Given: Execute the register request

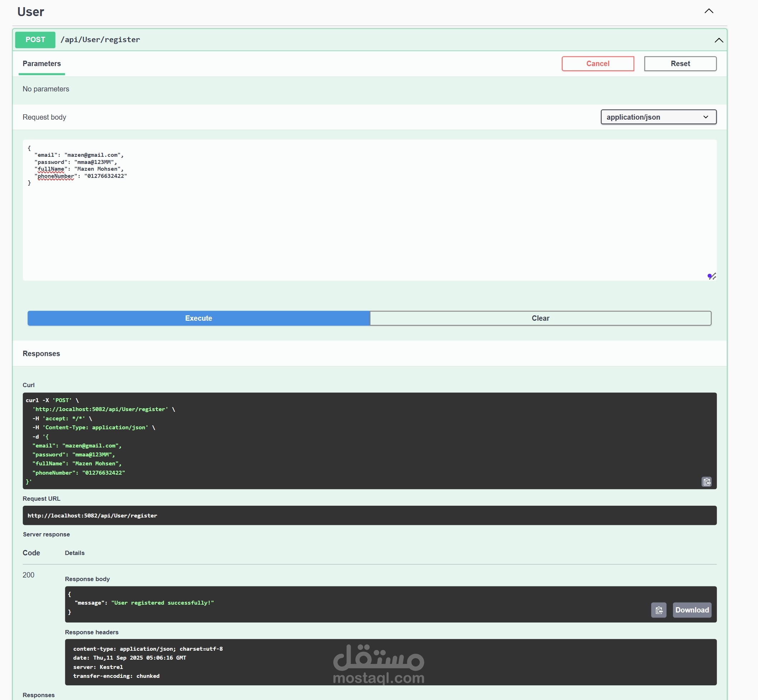Looking at the screenshot, I should 199,318.
